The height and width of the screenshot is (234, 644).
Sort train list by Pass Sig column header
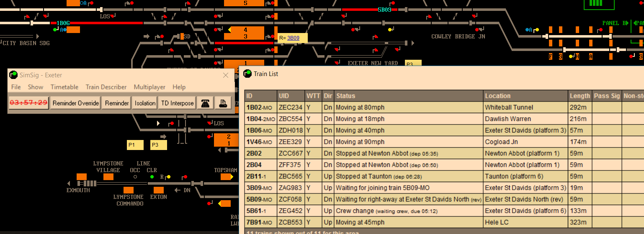[607, 96]
